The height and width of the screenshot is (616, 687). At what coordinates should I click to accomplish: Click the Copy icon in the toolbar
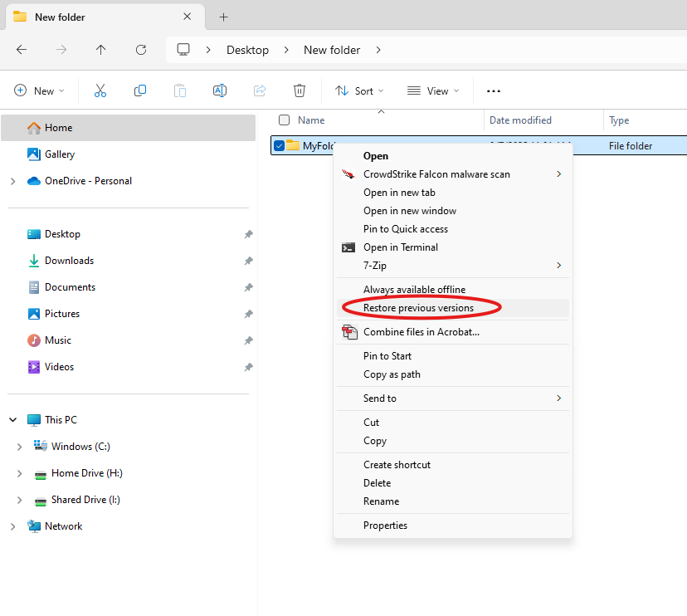(x=139, y=90)
